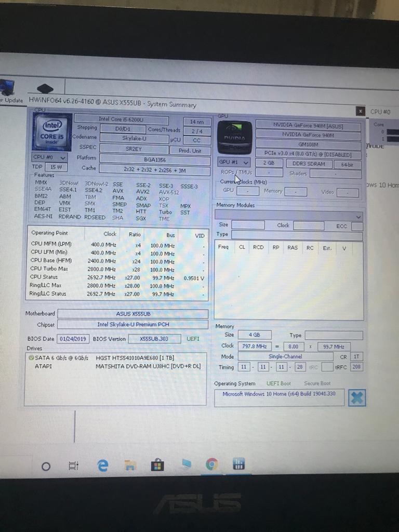Click the CPU #0 window title at right
Viewport: 399px width, 532px height.
[380, 112]
